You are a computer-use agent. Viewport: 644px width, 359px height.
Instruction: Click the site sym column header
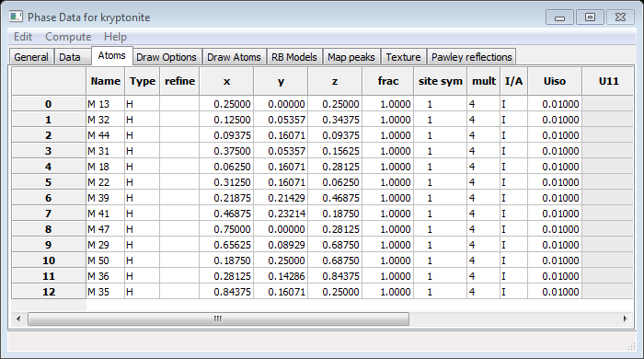441,81
